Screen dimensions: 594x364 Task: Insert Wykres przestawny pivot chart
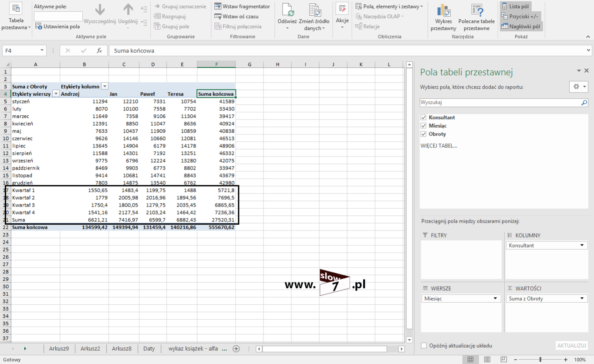[443, 17]
